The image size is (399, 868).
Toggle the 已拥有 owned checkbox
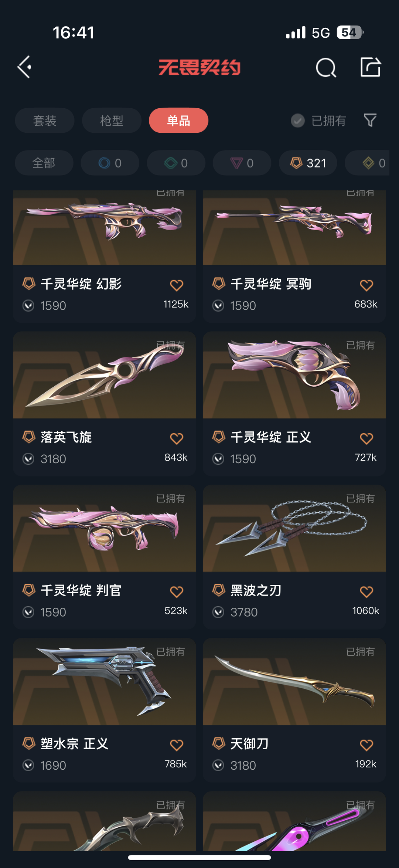298,121
